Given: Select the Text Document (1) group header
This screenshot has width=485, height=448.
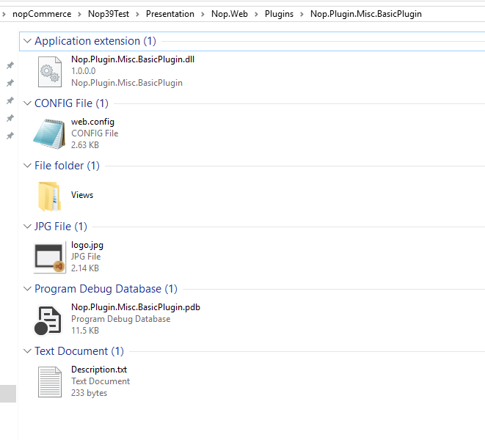Looking at the screenshot, I should [x=79, y=351].
